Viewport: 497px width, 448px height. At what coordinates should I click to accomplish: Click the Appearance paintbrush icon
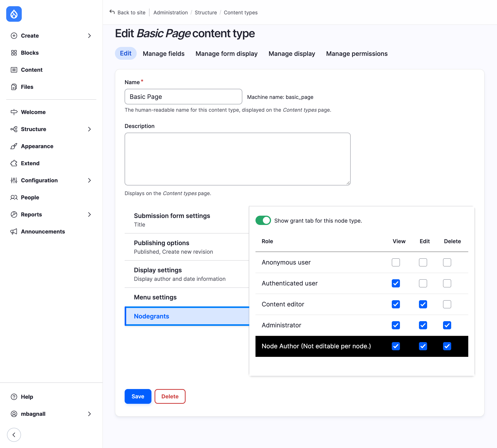coord(14,146)
